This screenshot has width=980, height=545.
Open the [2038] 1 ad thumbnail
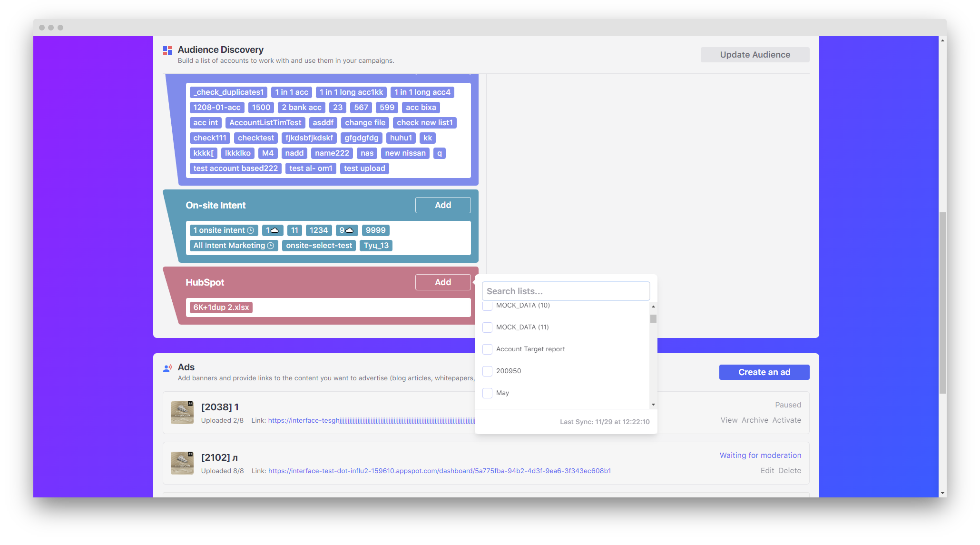point(182,413)
